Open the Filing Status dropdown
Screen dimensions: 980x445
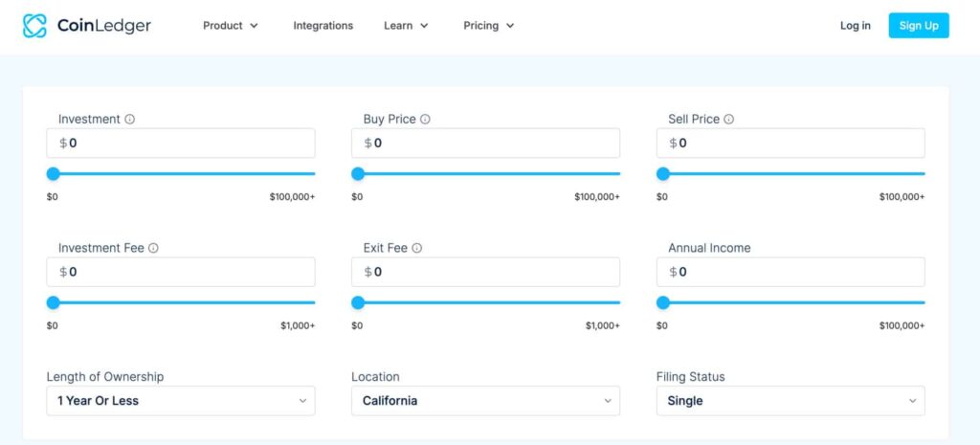[791, 401]
